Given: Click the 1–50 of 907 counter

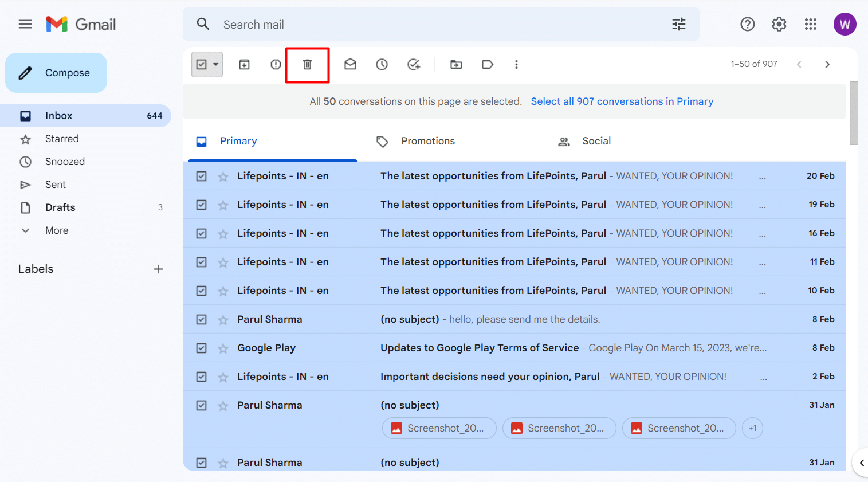Looking at the screenshot, I should tap(754, 64).
